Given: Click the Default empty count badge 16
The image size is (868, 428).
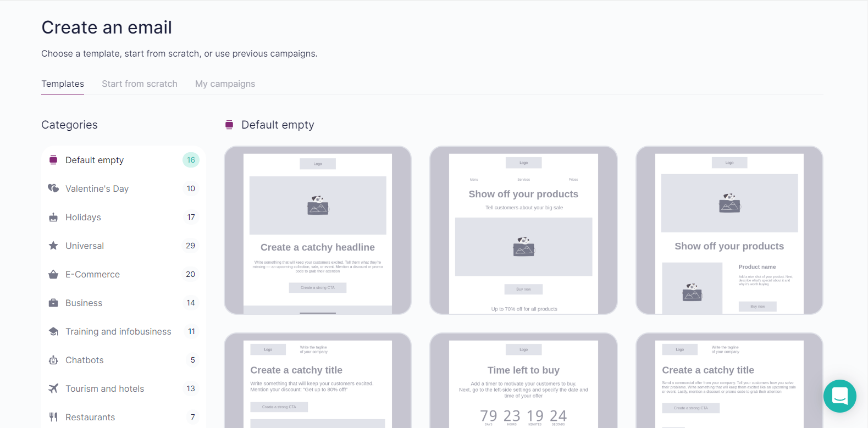Looking at the screenshot, I should coord(191,160).
